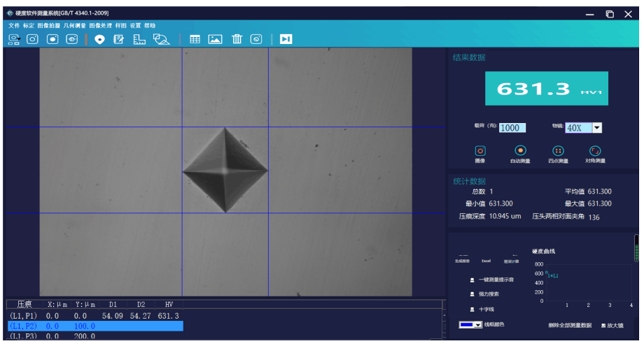
Task: Open the data table grid icon in toolbar
Action: click(x=195, y=39)
